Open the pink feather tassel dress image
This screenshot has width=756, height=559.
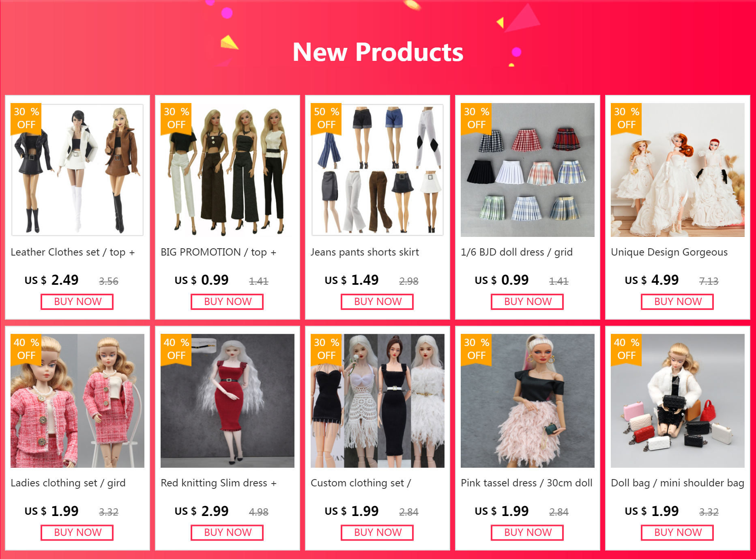pos(528,401)
